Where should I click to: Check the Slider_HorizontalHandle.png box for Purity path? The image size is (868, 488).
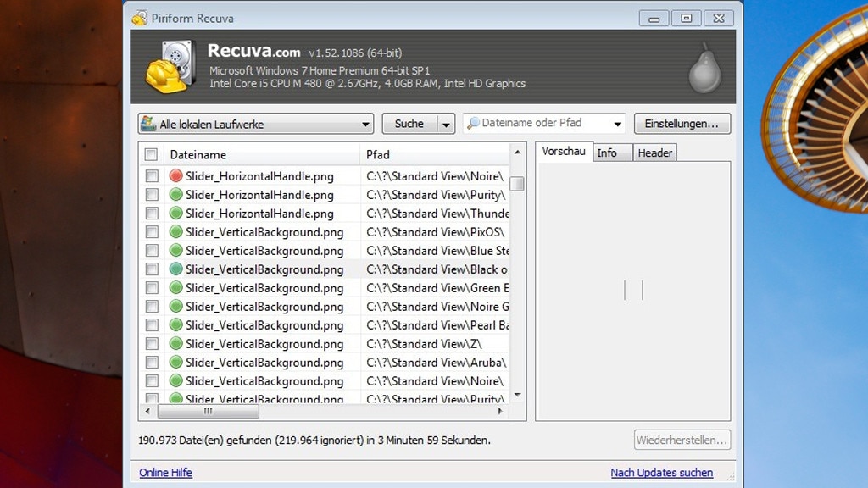pyautogui.click(x=152, y=195)
